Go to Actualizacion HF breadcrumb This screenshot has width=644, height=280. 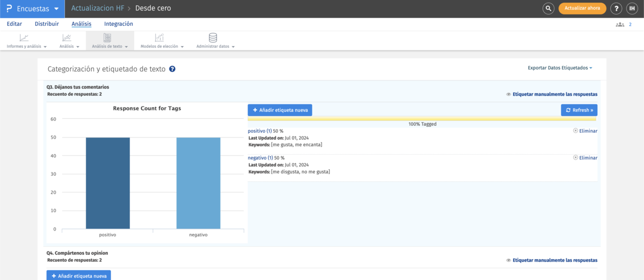(x=98, y=9)
